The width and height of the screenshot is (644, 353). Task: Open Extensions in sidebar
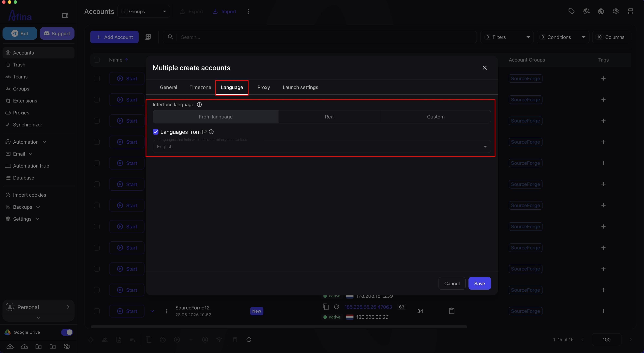click(x=39, y=101)
